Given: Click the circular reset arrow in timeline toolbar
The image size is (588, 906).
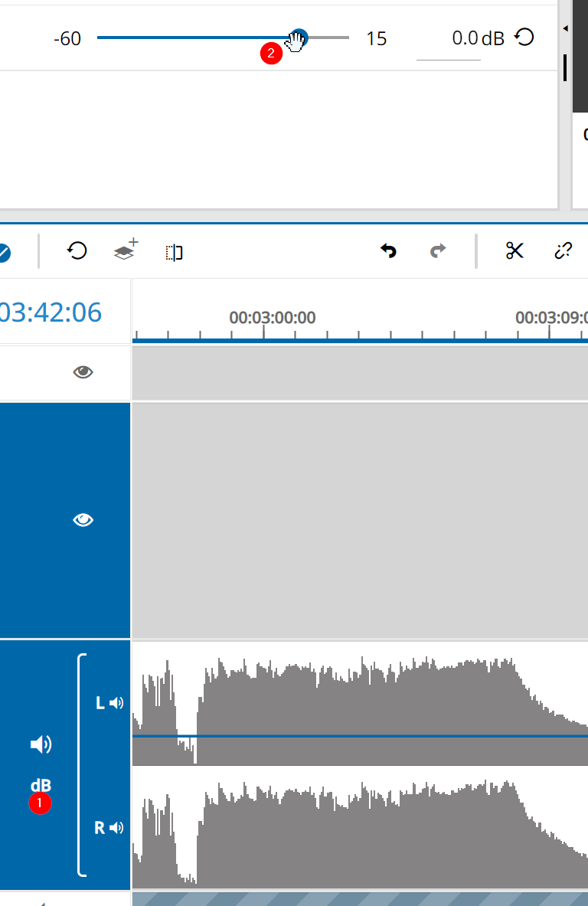Looking at the screenshot, I should [x=77, y=250].
